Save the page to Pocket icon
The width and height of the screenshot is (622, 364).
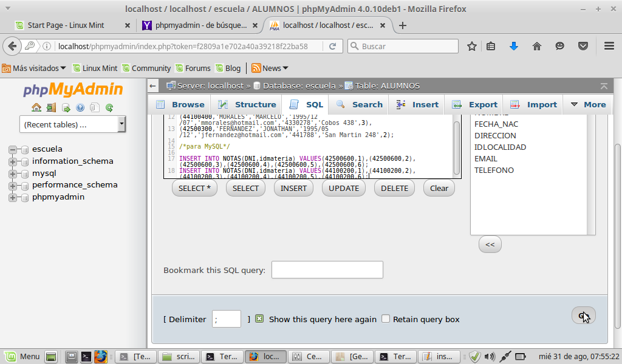(583, 46)
